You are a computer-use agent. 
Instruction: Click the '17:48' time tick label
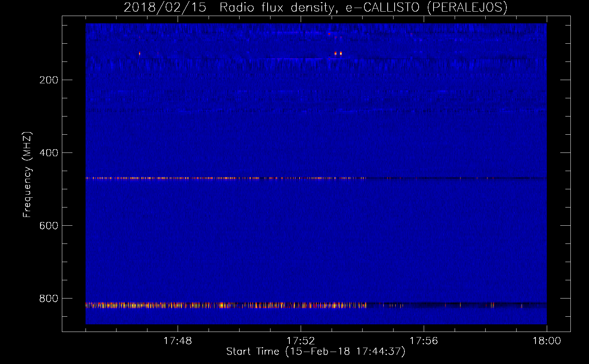pos(178,341)
